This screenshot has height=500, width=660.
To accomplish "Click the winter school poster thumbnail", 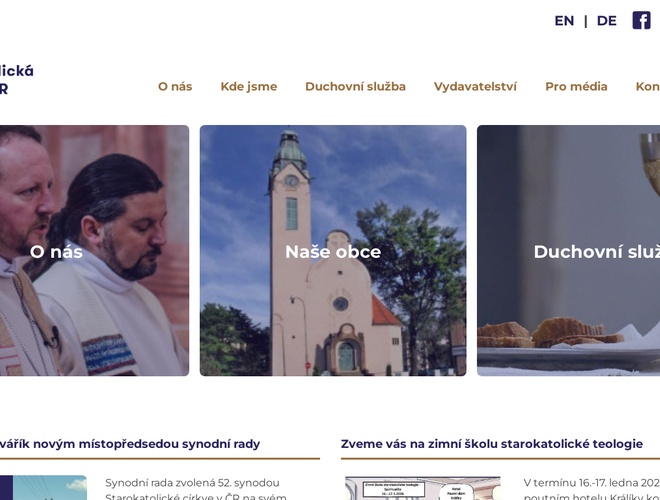I will click(423, 488).
